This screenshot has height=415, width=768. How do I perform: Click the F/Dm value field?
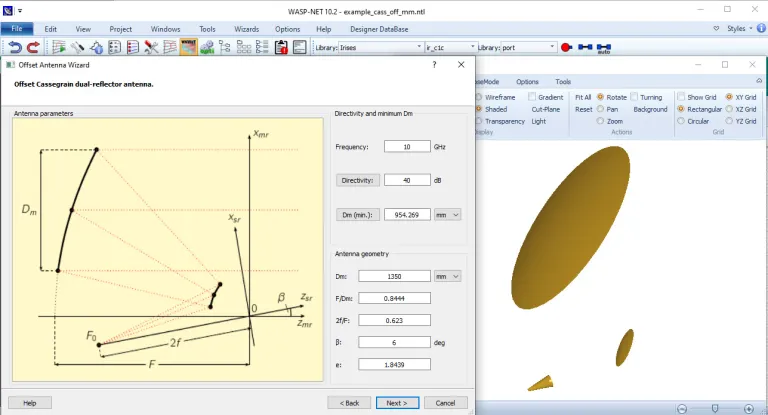pos(394,298)
